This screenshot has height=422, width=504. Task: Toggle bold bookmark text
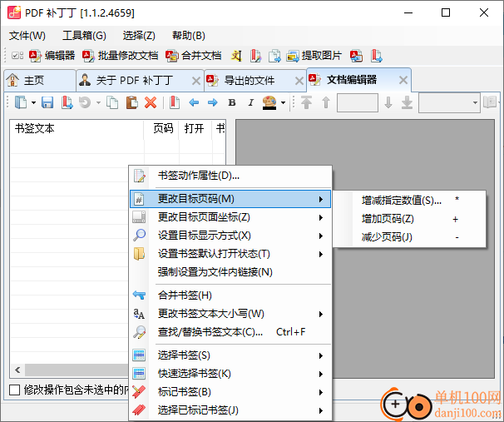[x=232, y=102]
